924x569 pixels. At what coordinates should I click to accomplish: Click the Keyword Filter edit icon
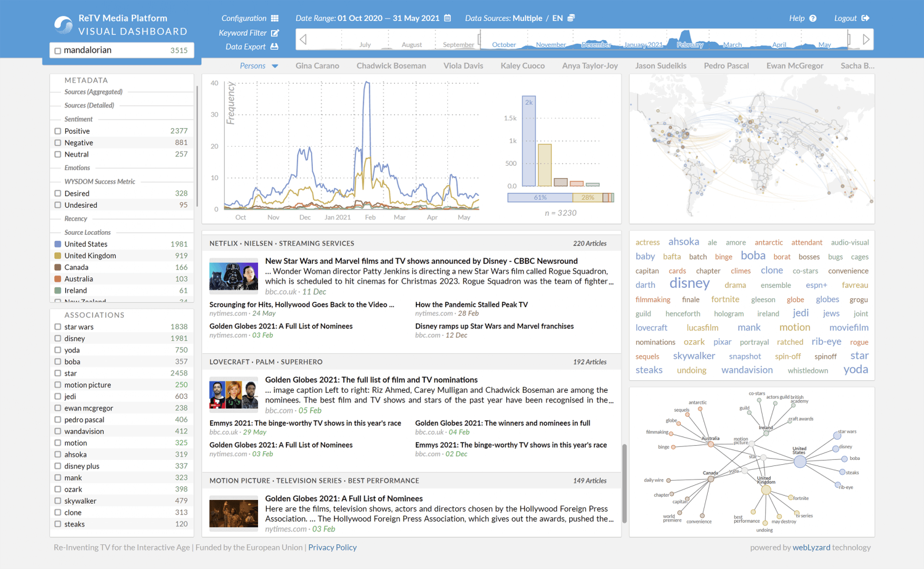pos(275,33)
